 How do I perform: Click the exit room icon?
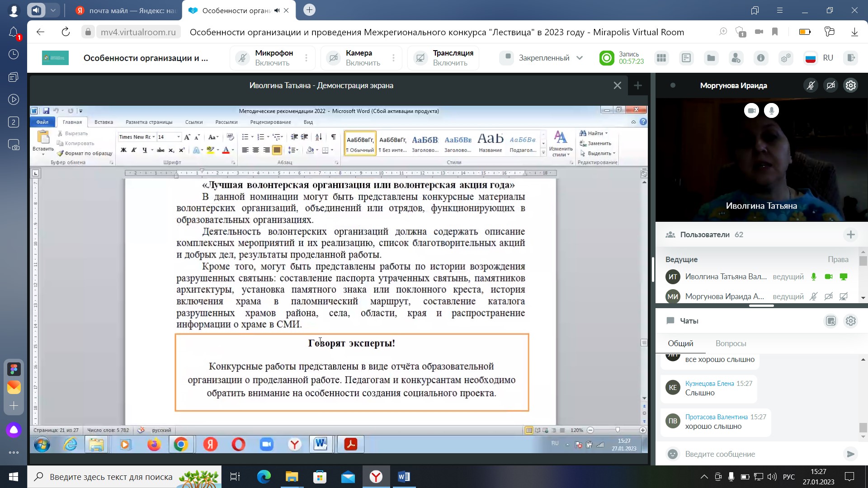(x=851, y=58)
